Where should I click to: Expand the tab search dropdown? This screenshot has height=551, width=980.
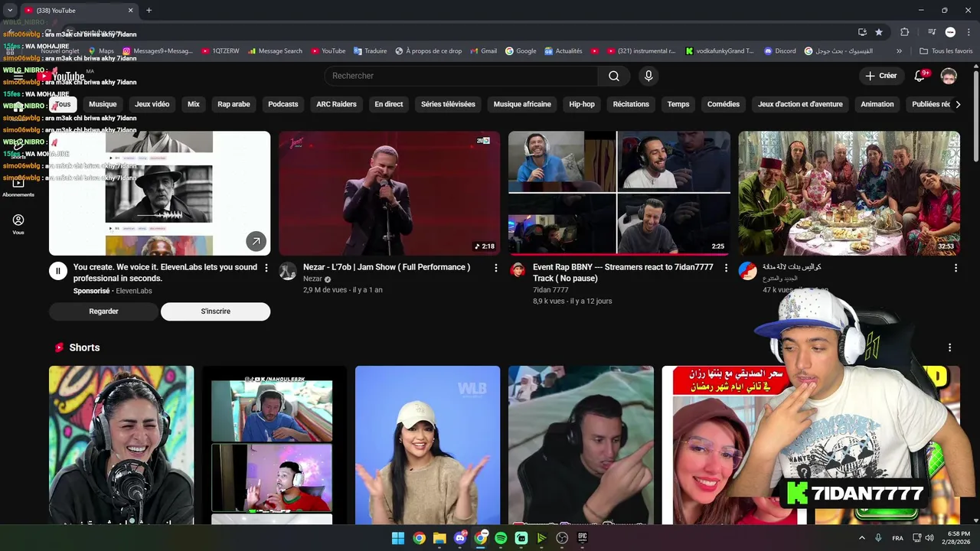click(10, 11)
